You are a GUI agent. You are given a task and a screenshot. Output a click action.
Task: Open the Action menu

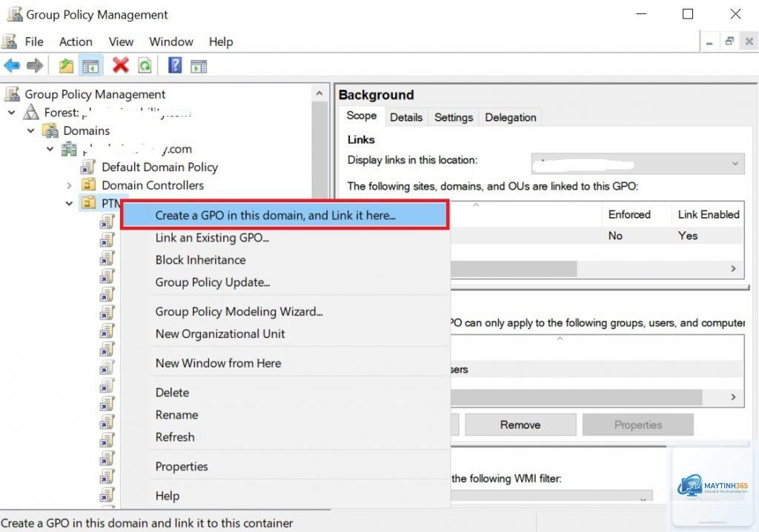(76, 41)
